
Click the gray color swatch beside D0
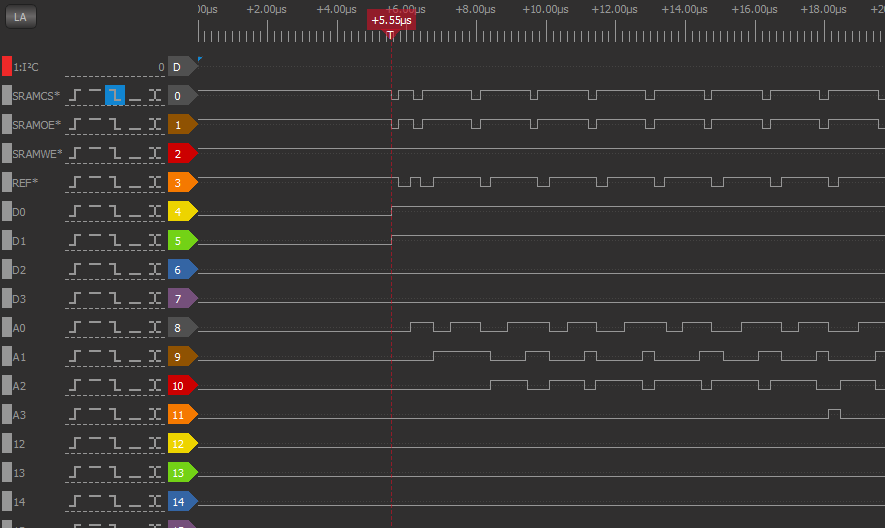pyautogui.click(x=7, y=212)
